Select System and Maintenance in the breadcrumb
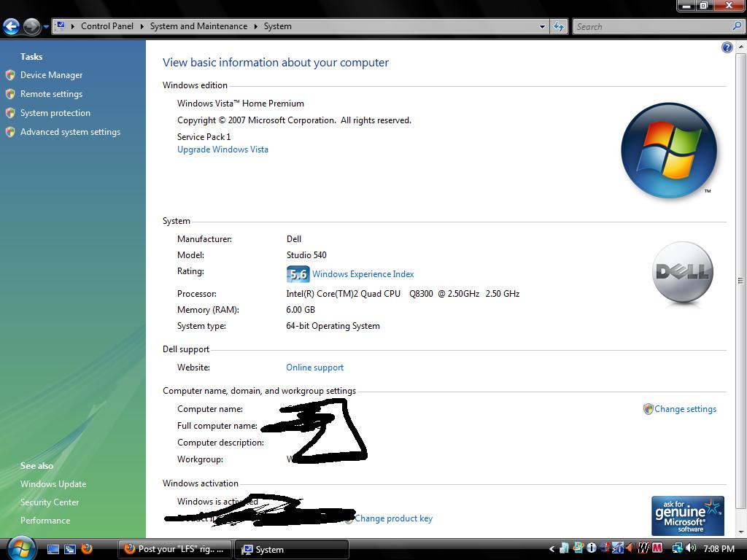The image size is (747, 560). pyautogui.click(x=198, y=26)
